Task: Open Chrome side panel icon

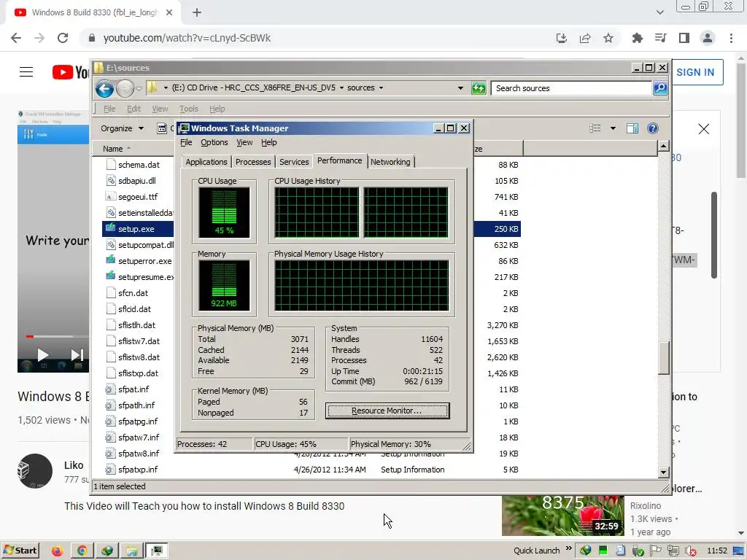Action: click(684, 38)
